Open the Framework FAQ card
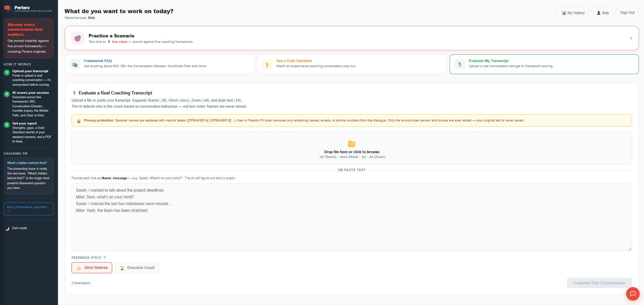 pyautogui.click(x=159, y=64)
